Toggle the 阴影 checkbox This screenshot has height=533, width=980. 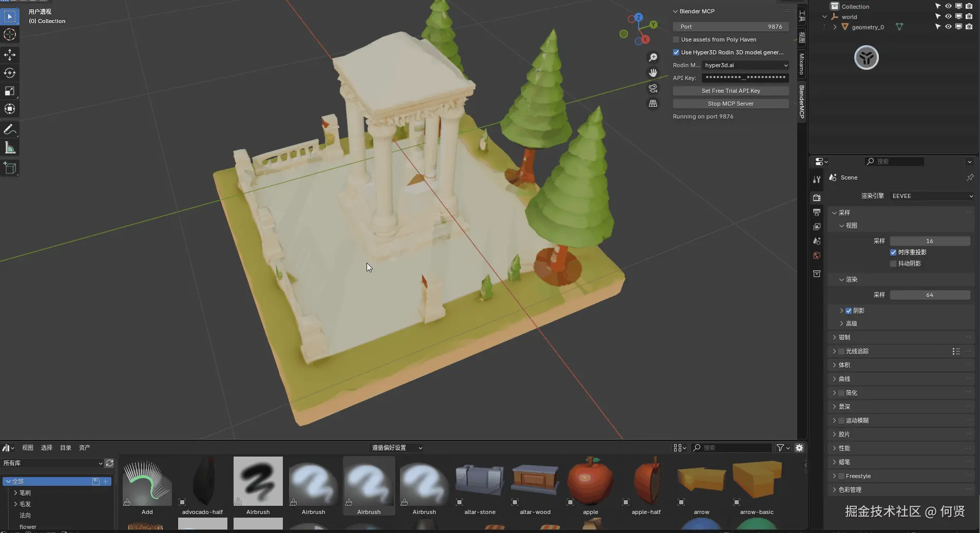point(849,311)
